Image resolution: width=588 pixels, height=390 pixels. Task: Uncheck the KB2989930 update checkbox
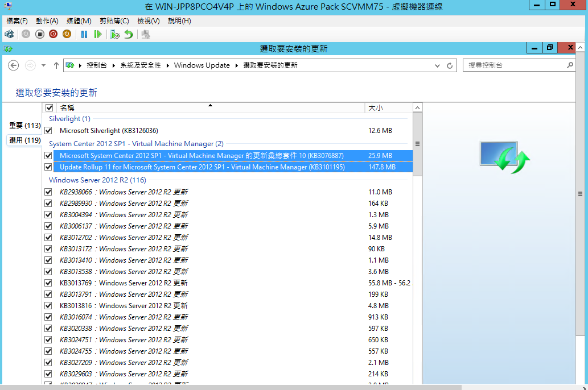tap(48, 204)
